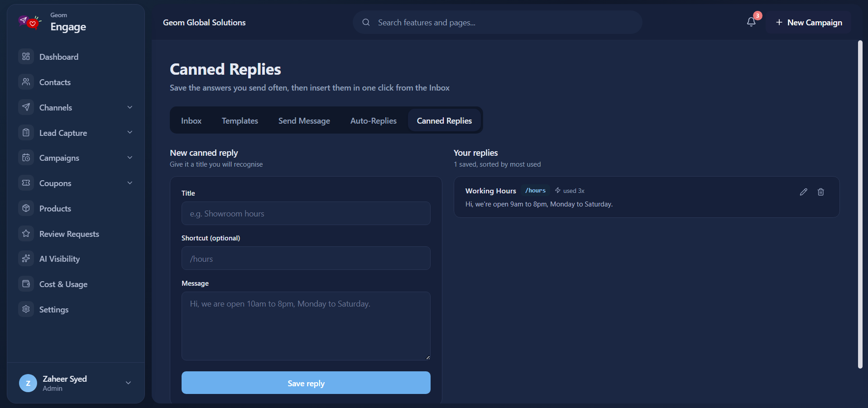Screen dimensions: 868x408
Task: Expand the Coupons submenu chevron
Action: [130, 183]
